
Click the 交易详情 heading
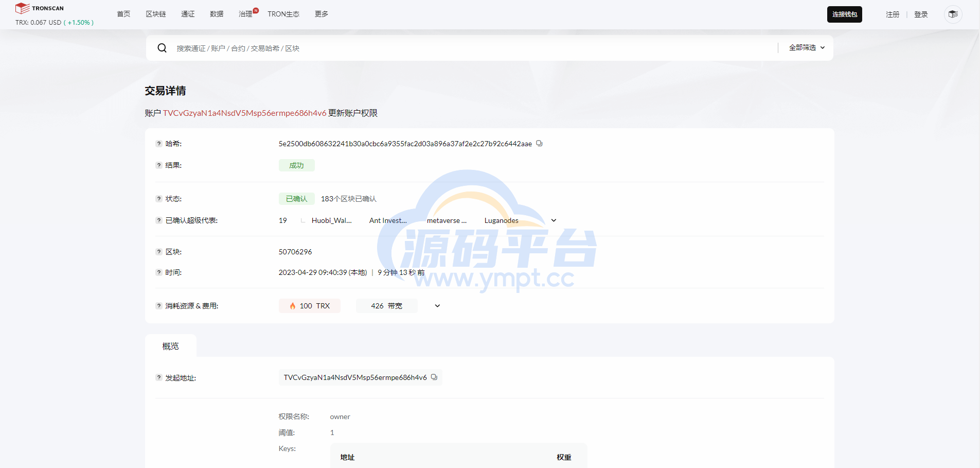[x=165, y=91]
